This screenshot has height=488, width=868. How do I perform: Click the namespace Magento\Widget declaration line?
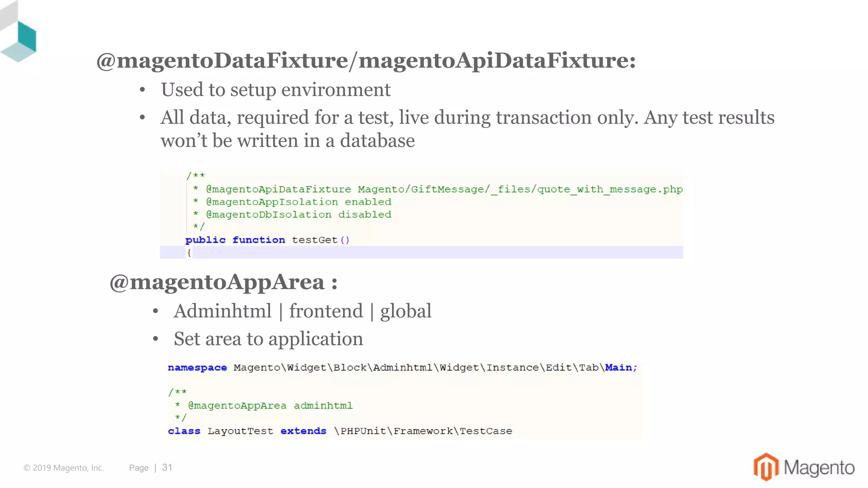403,367
